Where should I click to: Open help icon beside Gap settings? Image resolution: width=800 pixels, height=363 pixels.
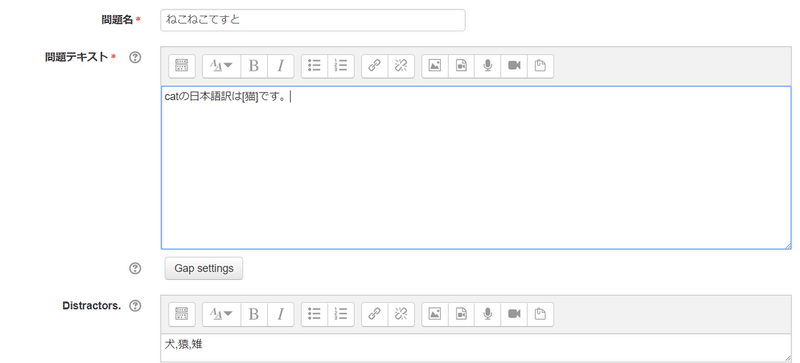pos(135,268)
